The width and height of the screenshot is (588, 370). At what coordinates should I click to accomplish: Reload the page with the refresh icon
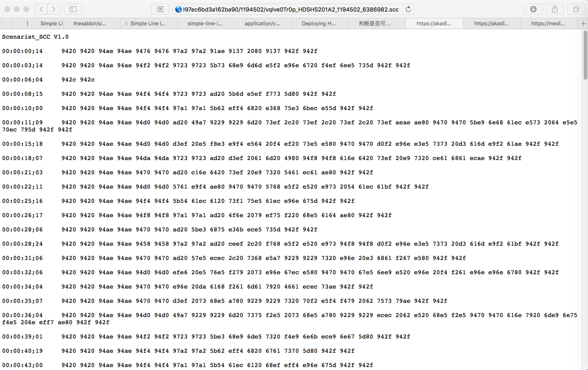tap(408, 9)
